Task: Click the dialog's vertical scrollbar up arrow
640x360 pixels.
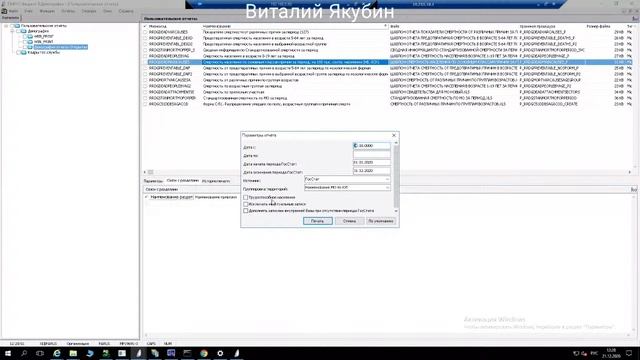Action: pos(396,142)
